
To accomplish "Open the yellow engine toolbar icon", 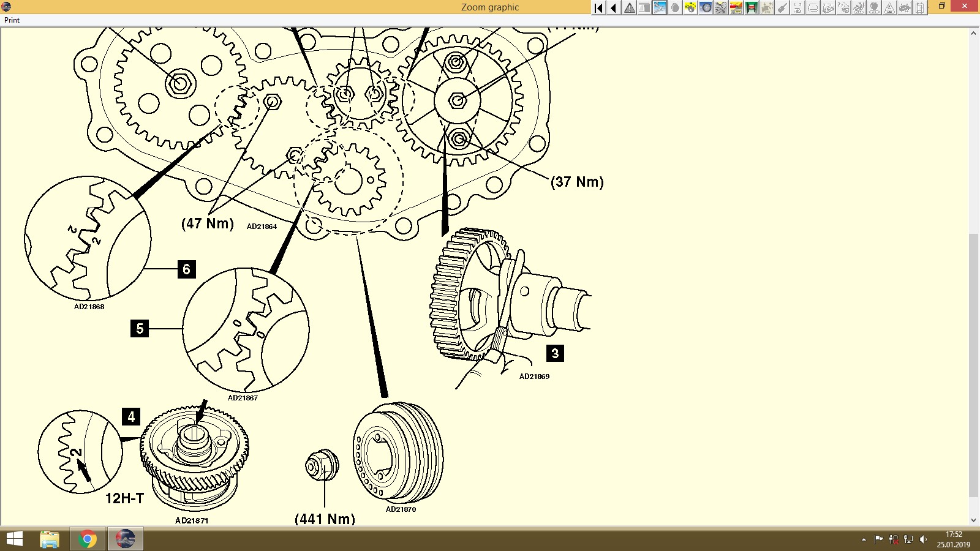I will pos(690,9).
